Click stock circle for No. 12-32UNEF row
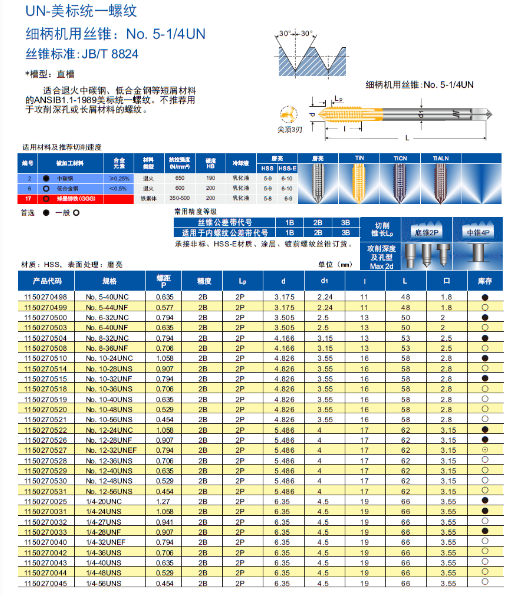512x595 pixels. coord(485,450)
